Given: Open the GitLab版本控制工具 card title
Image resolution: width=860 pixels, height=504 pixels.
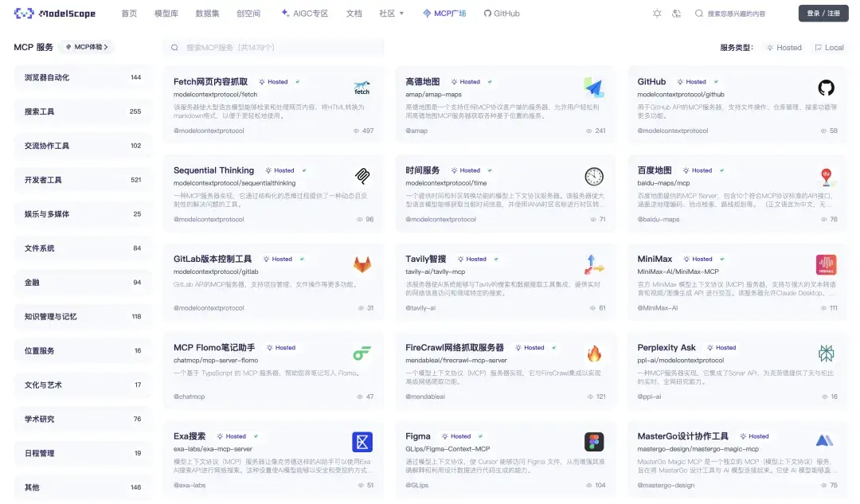Looking at the screenshot, I should [213, 259].
